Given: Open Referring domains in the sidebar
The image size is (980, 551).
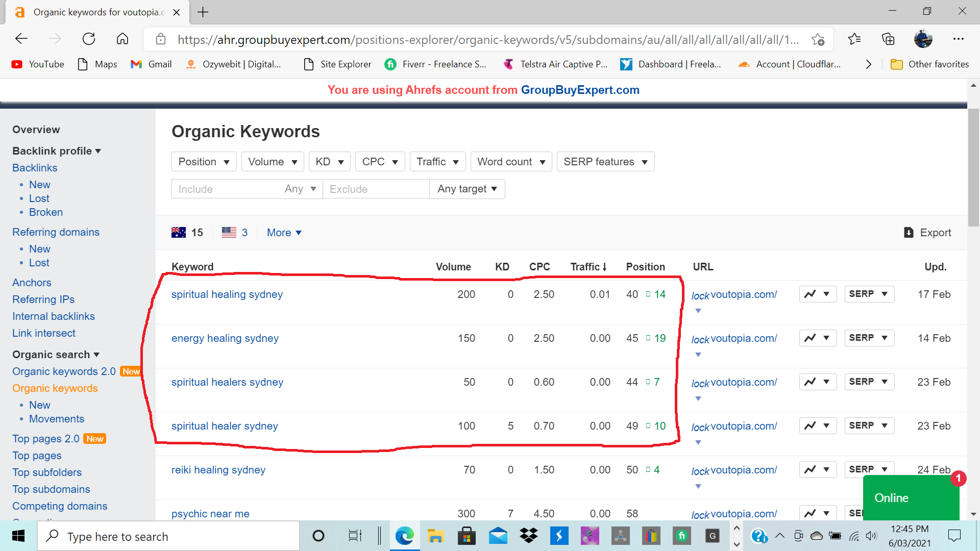Looking at the screenshot, I should coord(56,232).
